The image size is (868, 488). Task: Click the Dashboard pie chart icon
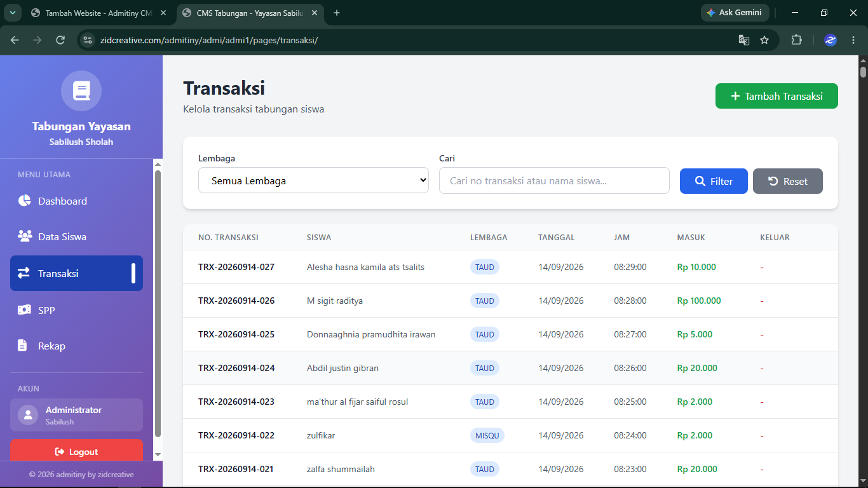coord(24,201)
